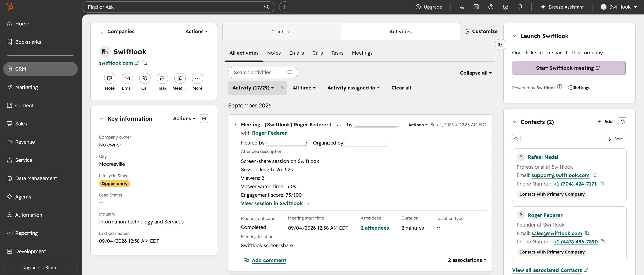Open Rafael Nadal contact record
The height and width of the screenshot is (275, 644).
click(x=543, y=157)
